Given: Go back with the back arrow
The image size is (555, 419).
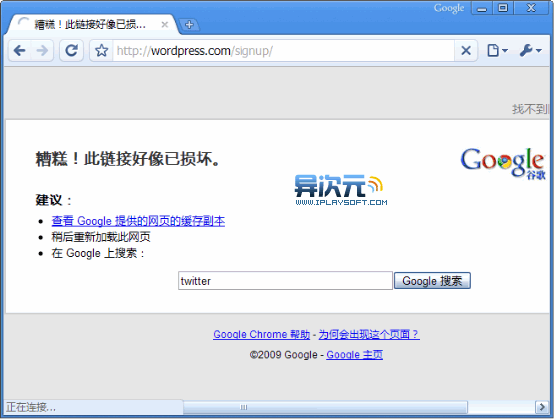Looking at the screenshot, I should 20,51.
